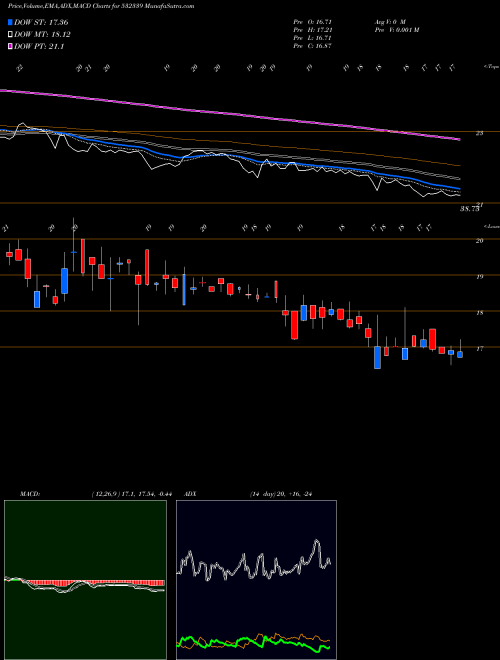
Task: Click the 'ADX' panel heading
Action: pyautogui.click(x=190, y=494)
